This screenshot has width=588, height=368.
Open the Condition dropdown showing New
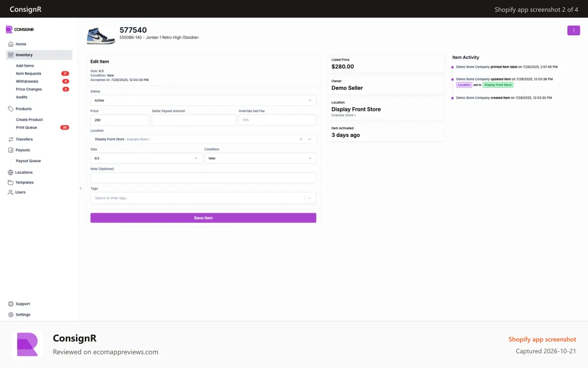pos(260,158)
